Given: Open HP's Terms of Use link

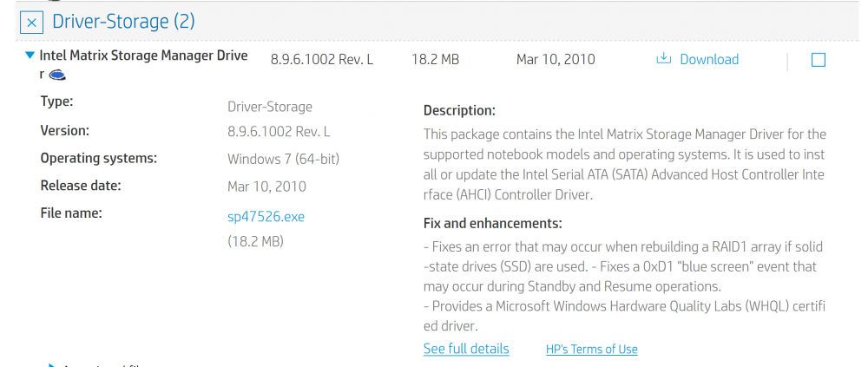Looking at the screenshot, I should (592, 350).
